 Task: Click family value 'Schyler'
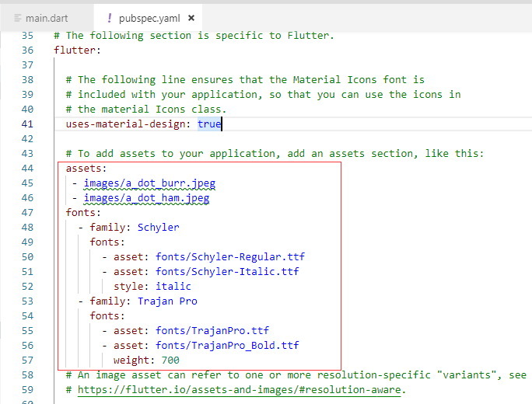(x=158, y=228)
